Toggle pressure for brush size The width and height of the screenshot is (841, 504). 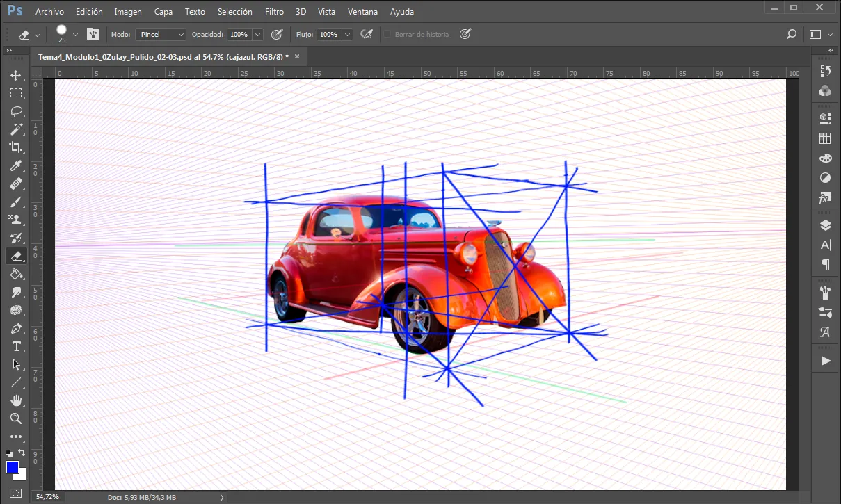tap(465, 34)
